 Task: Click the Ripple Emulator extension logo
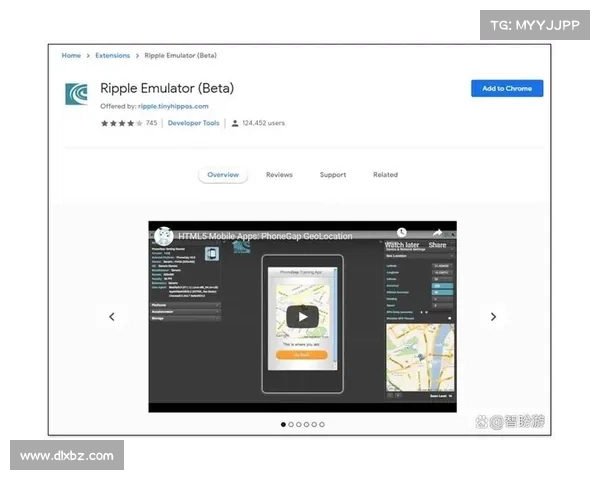(x=77, y=94)
